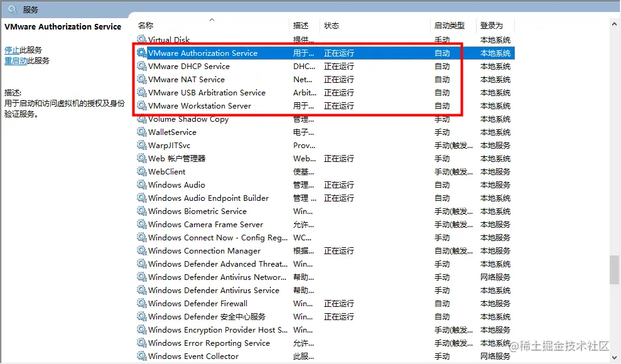Select Windows Camera Frame Server name

205,224
